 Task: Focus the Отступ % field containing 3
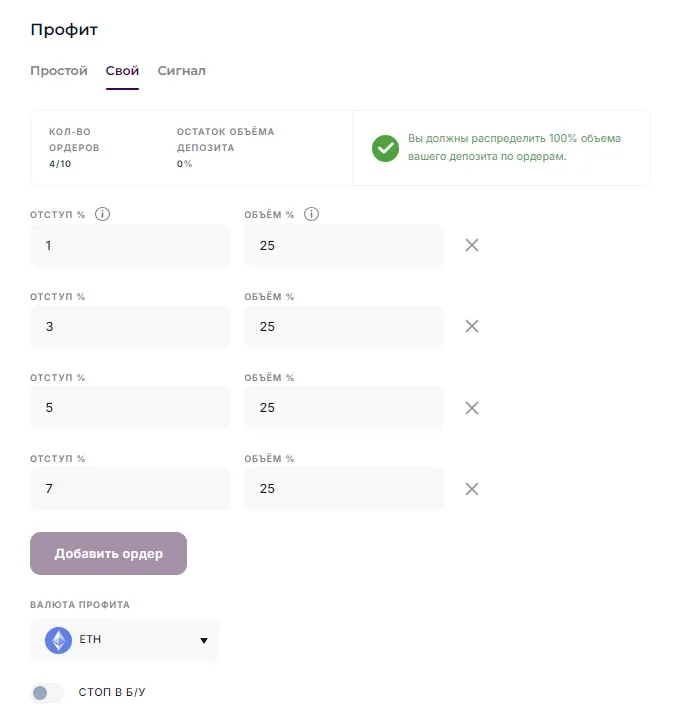130,326
